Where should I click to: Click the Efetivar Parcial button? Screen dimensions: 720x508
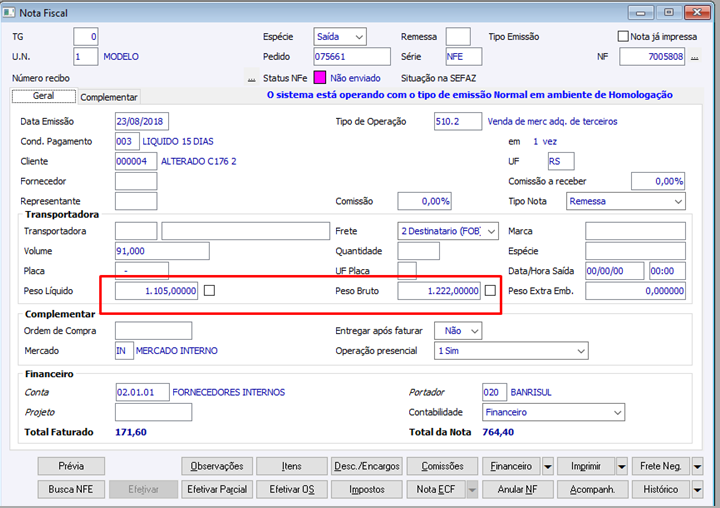217,490
